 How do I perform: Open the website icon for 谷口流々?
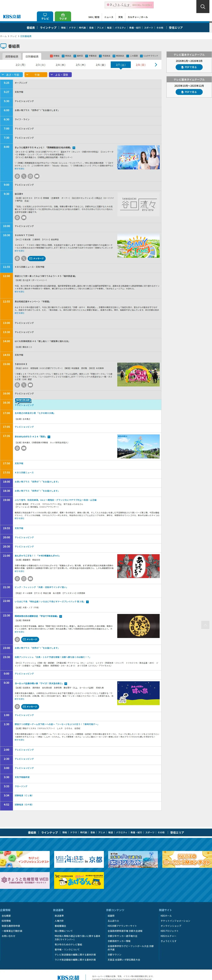[17, 218]
